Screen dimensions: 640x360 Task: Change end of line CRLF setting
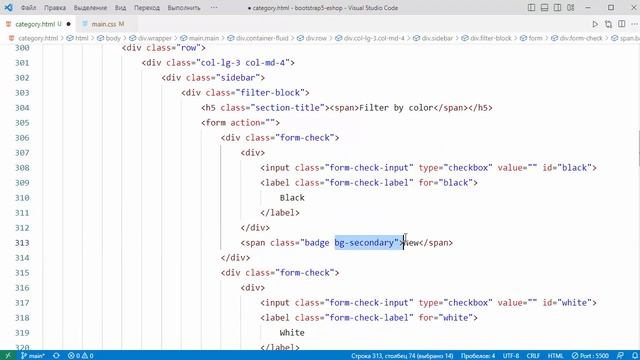coord(533,356)
